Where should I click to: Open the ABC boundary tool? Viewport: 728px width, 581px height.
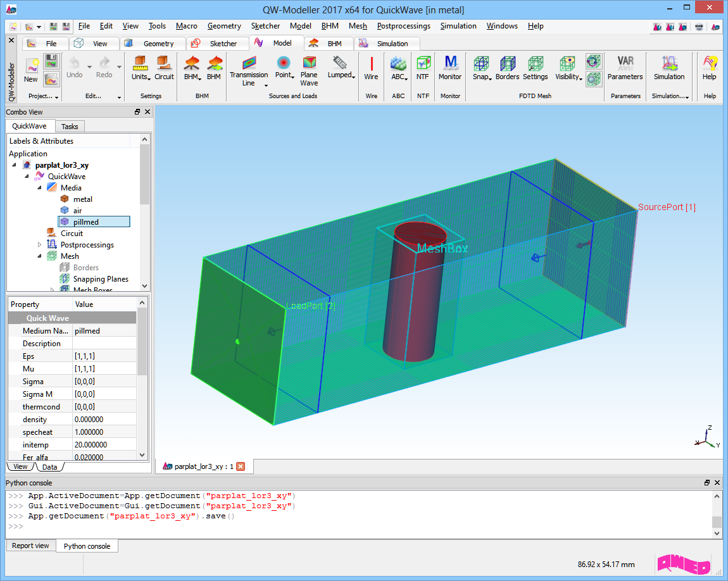398,68
